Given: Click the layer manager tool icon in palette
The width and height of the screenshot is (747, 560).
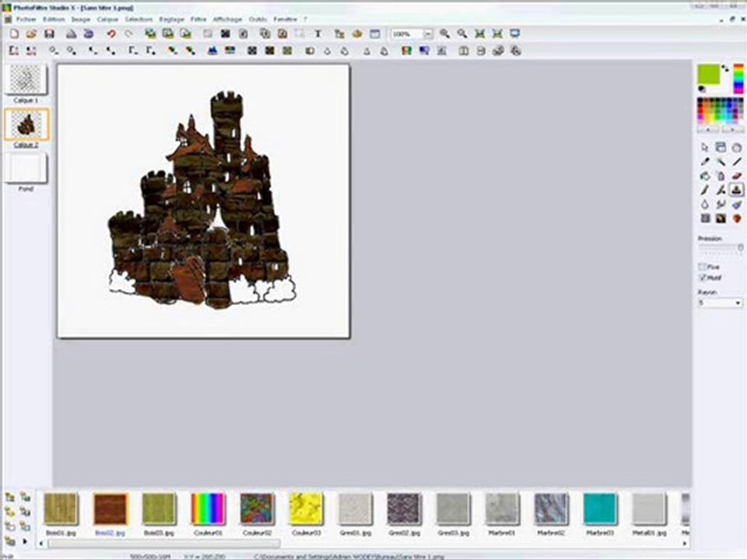Looking at the screenshot, I should 721,148.
